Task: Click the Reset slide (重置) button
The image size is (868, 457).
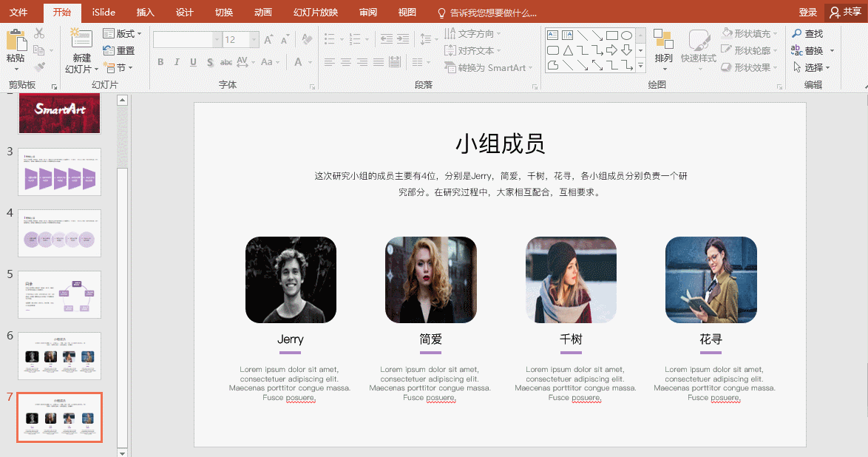Action: click(119, 50)
